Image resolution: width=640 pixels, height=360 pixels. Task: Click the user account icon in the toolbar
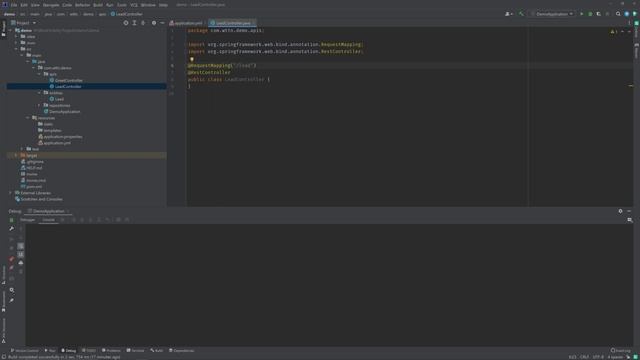coord(509,14)
